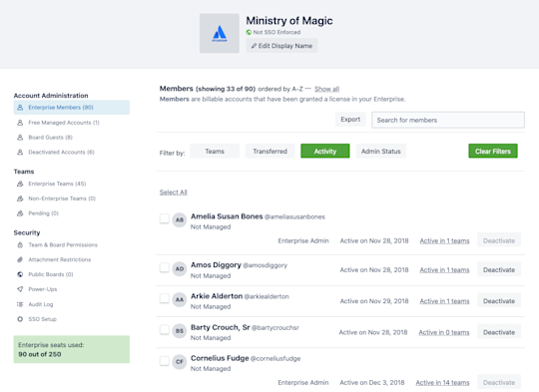
Task: Open Amelia Susan Bones' Active in 1 teams link
Action: 444,241
